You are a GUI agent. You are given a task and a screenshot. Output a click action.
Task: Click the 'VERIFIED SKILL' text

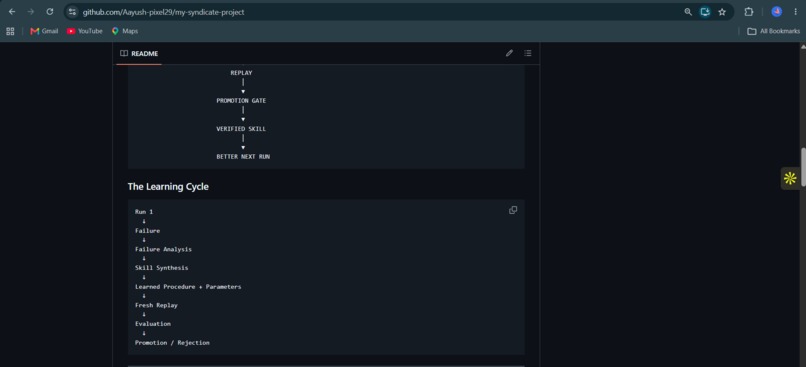241,129
